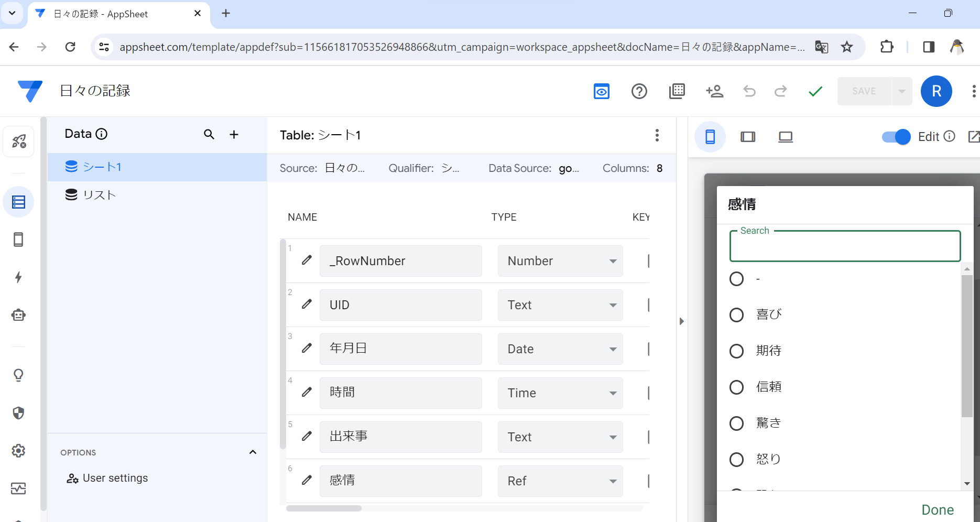Edit the 出来事 column pencil icon
The width and height of the screenshot is (980, 522).
(307, 437)
